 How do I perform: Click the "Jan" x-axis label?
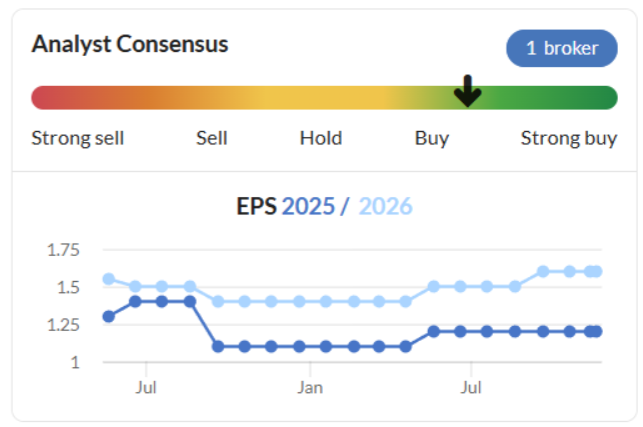(x=309, y=385)
